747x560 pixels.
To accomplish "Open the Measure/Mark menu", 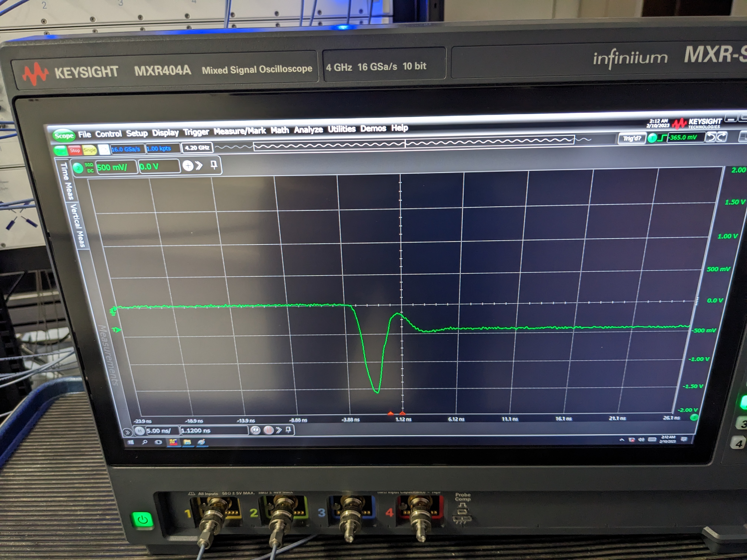I will (x=240, y=131).
